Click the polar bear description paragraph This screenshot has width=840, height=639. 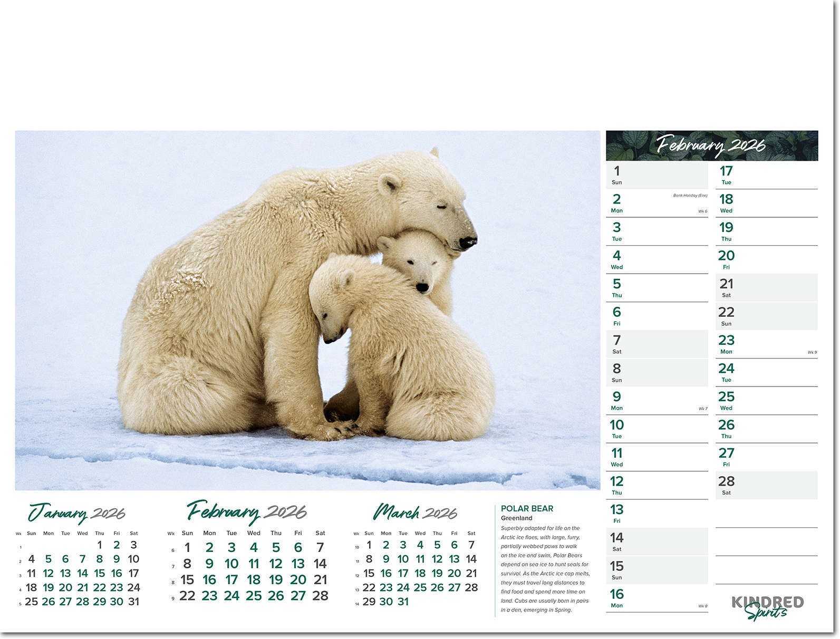(545, 569)
